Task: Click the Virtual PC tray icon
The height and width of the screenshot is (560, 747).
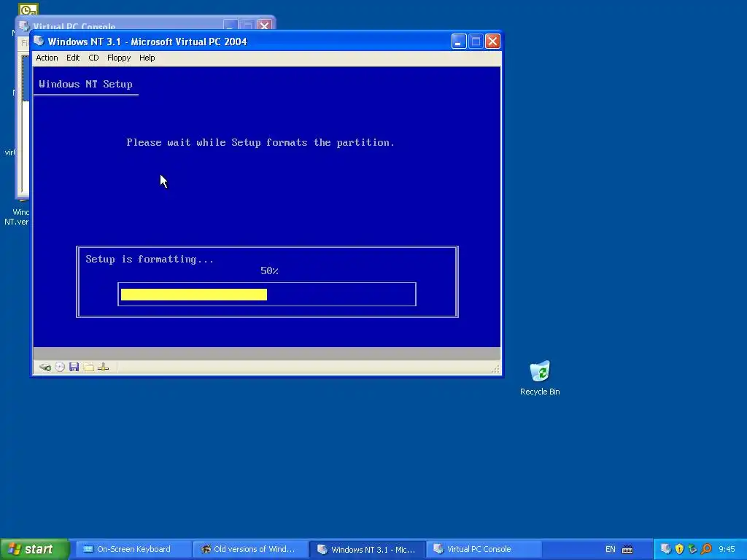Action: [x=666, y=549]
